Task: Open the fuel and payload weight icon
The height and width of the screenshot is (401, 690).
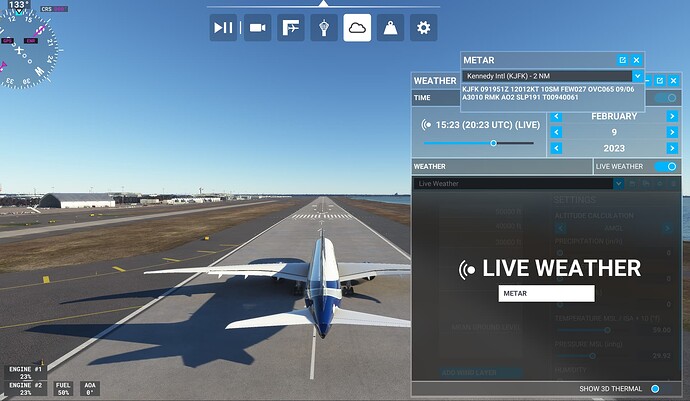Action: [x=390, y=28]
